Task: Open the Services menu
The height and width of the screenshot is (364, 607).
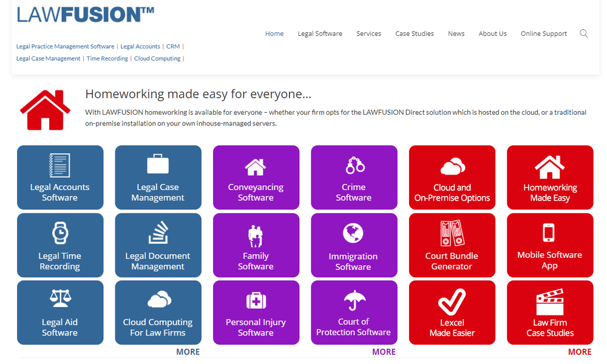Action: (368, 33)
